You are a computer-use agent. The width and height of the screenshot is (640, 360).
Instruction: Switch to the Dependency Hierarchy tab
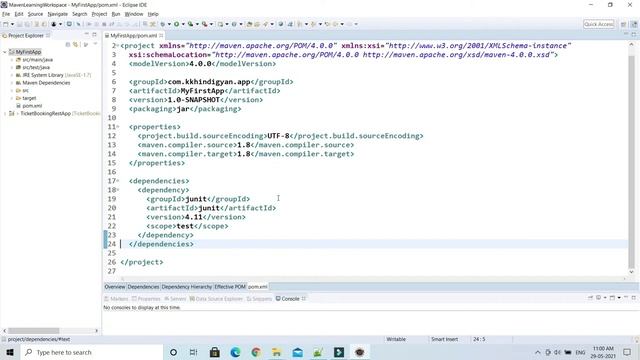[x=187, y=287]
